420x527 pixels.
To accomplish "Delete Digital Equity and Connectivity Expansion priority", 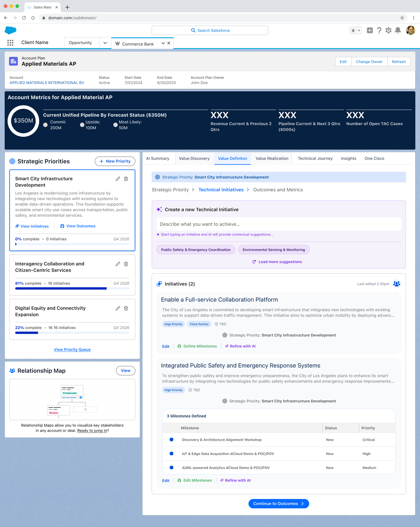I will (x=126, y=308).
